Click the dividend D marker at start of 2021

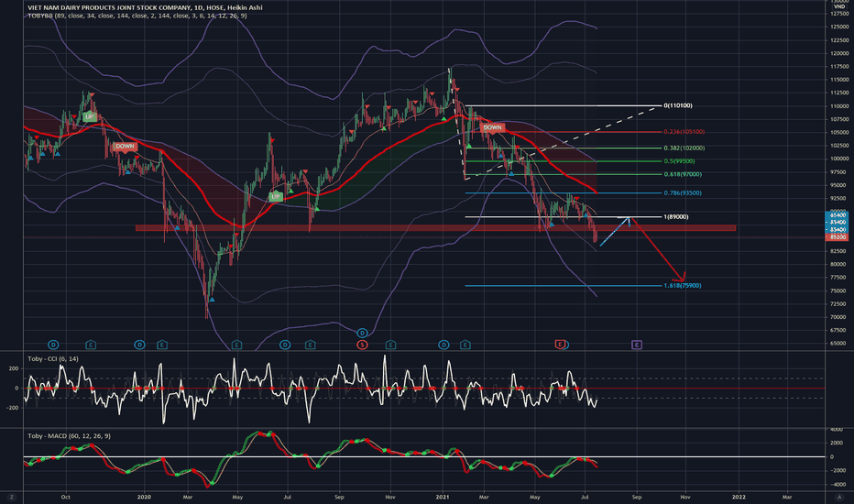tap(443, 345)
